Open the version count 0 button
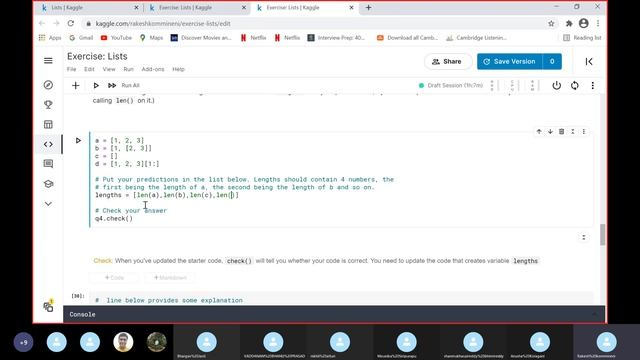Screen dimensions: 640x360 [x=552, y=62]
